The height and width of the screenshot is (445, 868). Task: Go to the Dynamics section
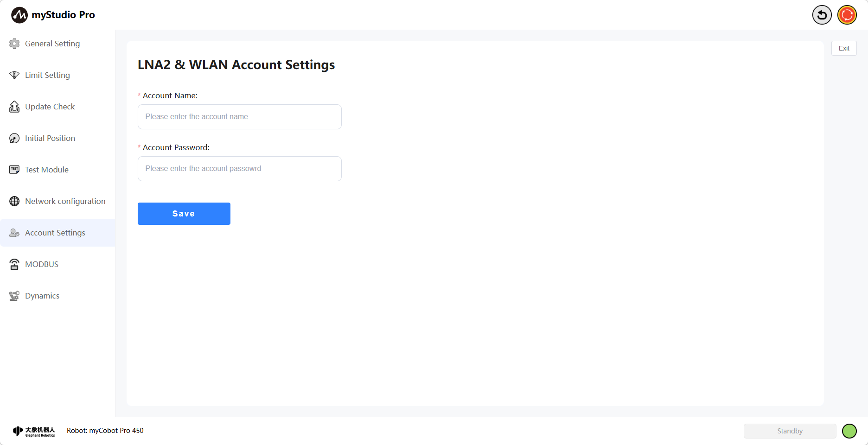(x=42, y=296)
